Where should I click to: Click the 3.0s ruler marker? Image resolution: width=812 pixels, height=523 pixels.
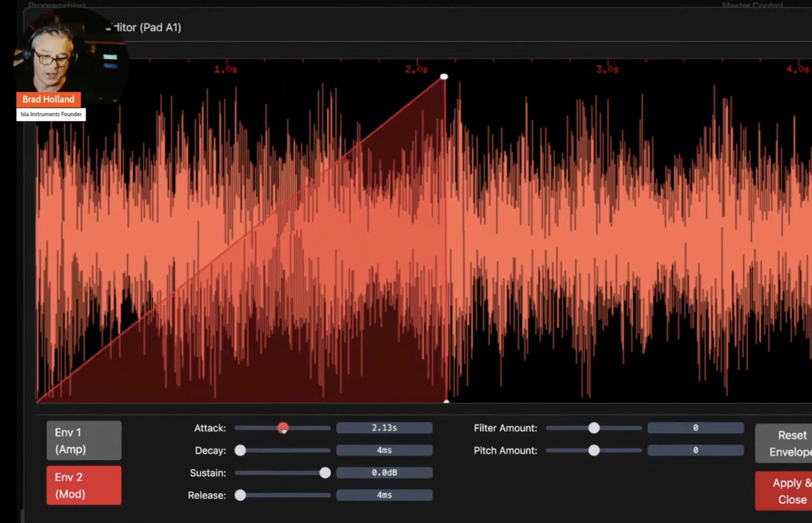click(x=607, y=69)
